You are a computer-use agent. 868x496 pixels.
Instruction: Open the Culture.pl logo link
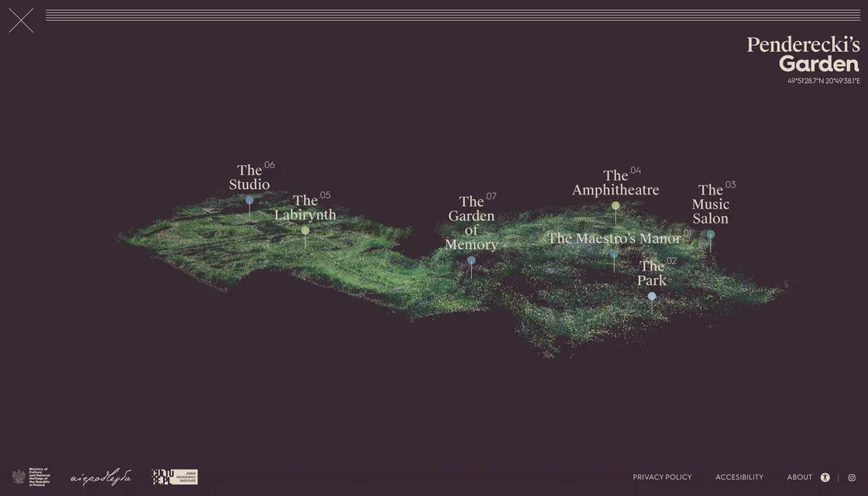click(x=163, y=477)
